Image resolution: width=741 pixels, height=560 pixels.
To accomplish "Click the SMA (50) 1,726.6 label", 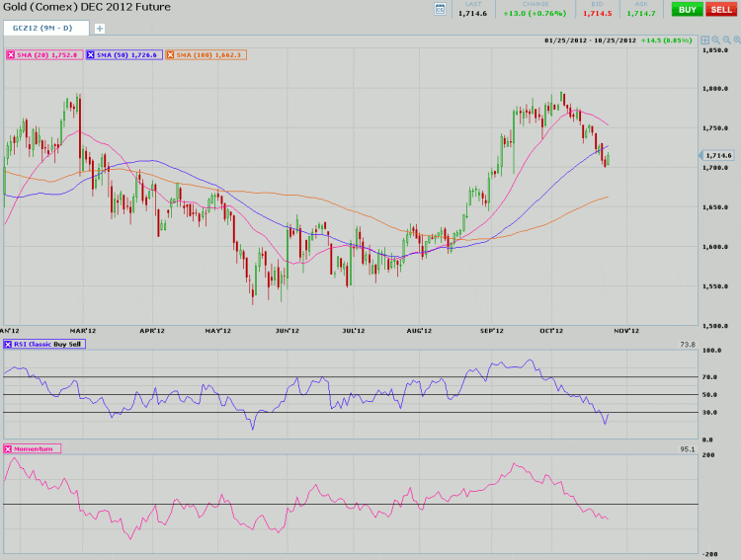I will (128, 54).
